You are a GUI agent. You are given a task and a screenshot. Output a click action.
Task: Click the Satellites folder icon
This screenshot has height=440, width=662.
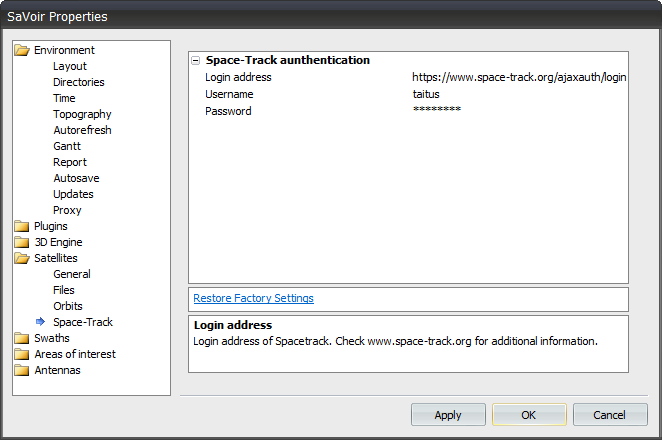[x=22, y=258]
